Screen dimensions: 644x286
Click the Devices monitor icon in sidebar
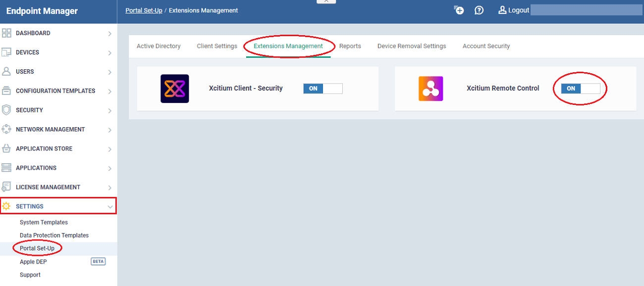click(6, 52)
